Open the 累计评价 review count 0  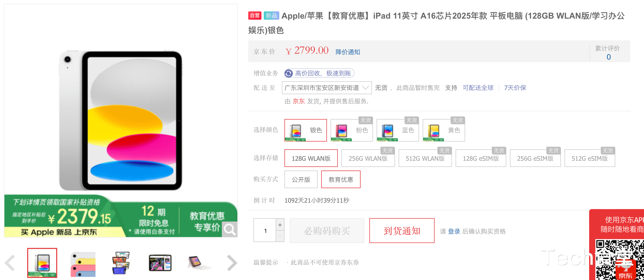[609, 57]
